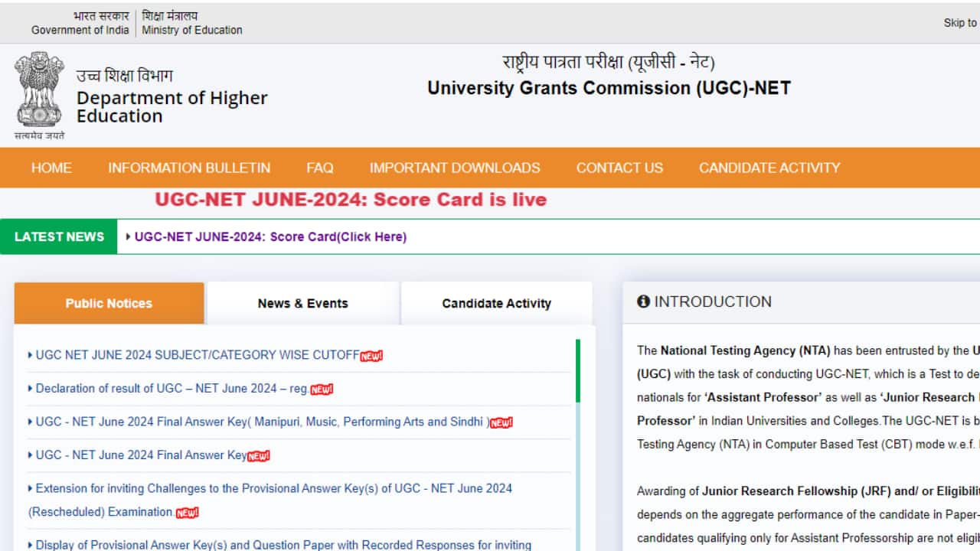Open the Final Answer Key (Manipuri, Music) notice

(x=262, y=422)
